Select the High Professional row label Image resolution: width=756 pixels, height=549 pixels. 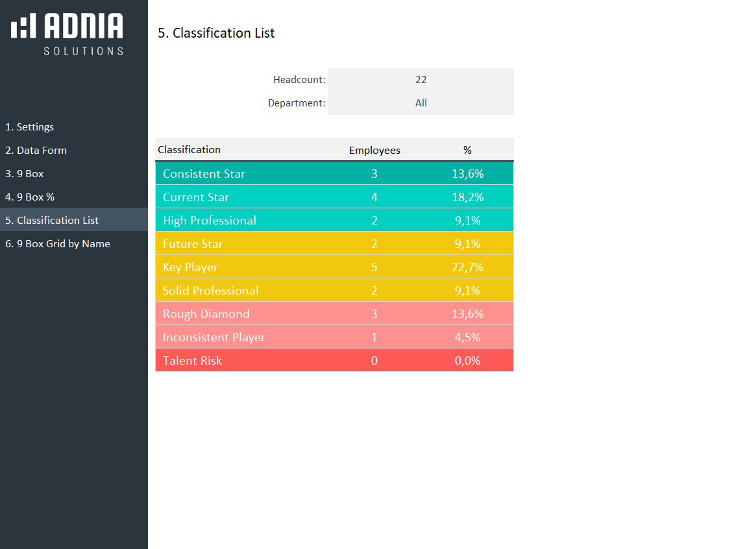pyautogui.click(x=210, y=221)
